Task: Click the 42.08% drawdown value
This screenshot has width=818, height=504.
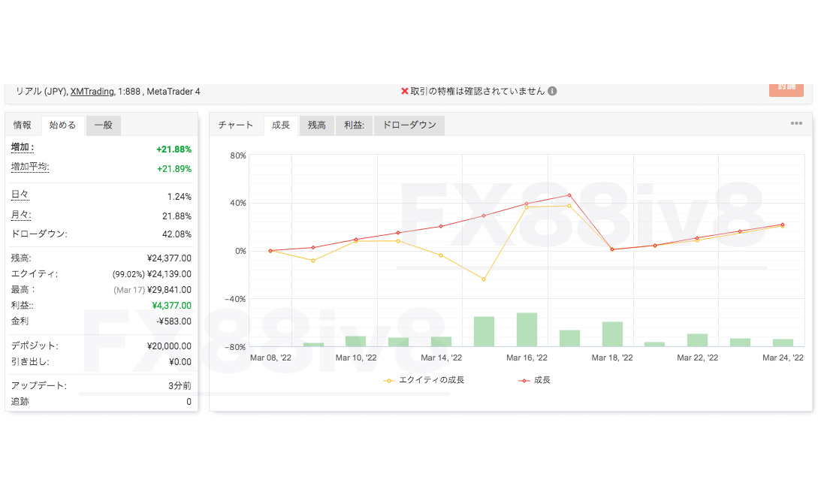Action: click(177, 234)
